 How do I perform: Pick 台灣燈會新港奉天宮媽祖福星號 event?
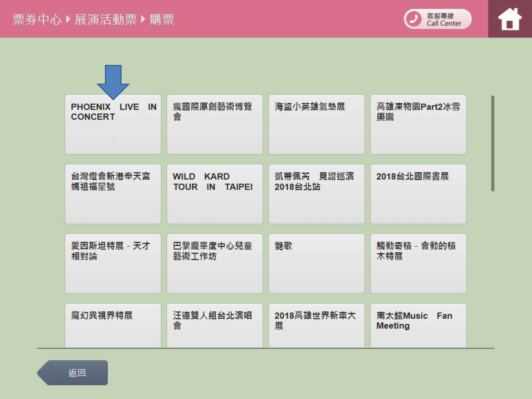click(x=113, y=194)
